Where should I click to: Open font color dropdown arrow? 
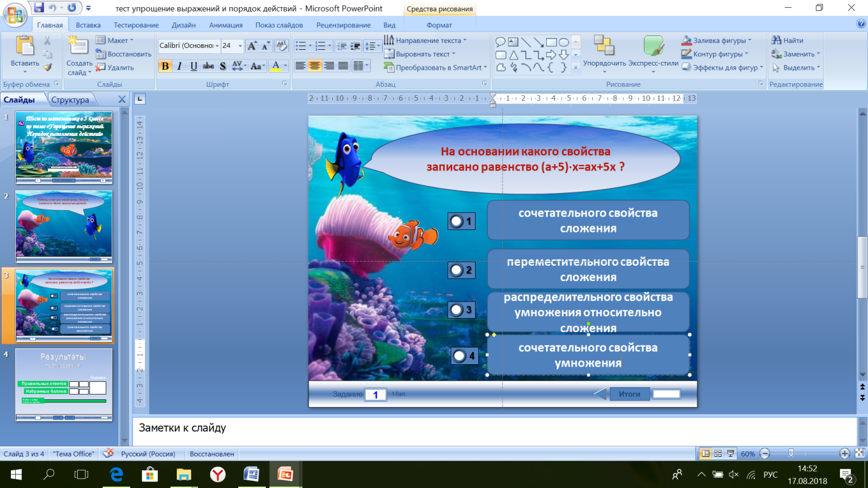click(285, 66)
